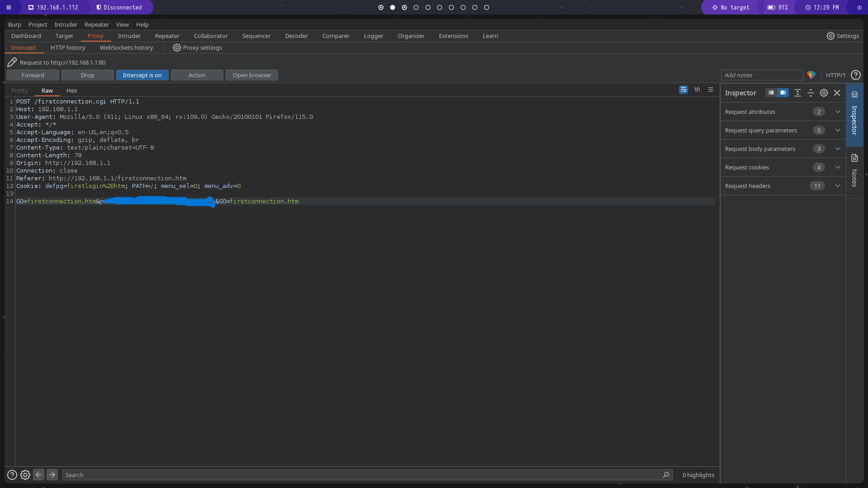The width and height of the screenshot is (868, 488).
Task: Open the Burp menu
Action: pyautogui.click(x=14, y=24)
